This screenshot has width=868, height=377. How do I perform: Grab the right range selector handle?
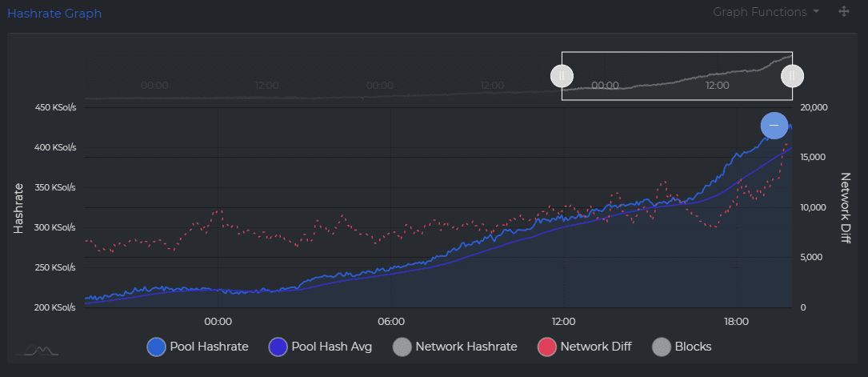(x=792, y=76)
